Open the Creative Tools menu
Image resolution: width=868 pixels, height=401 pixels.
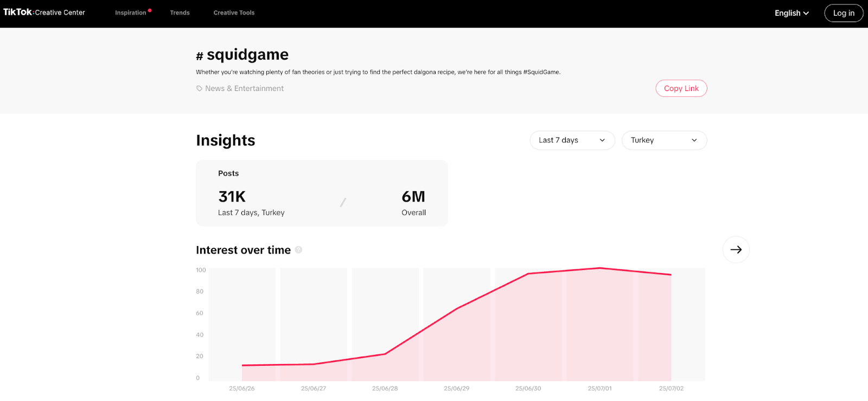point(234,12)
